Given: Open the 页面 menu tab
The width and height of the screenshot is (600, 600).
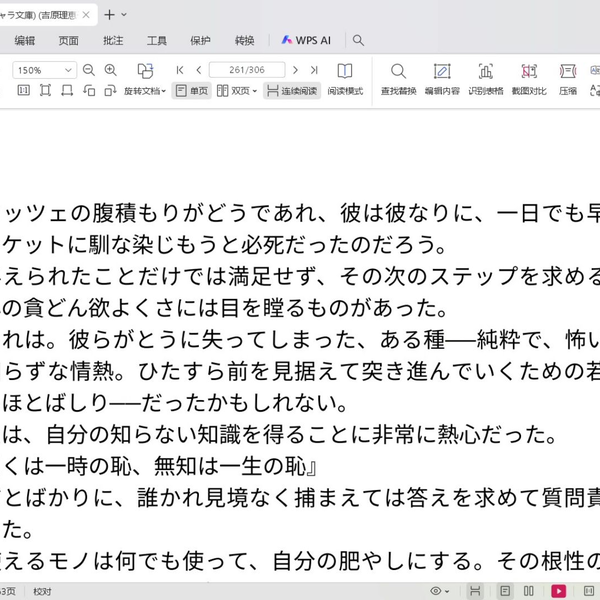Looking at the screenshot, I should 68,41.
